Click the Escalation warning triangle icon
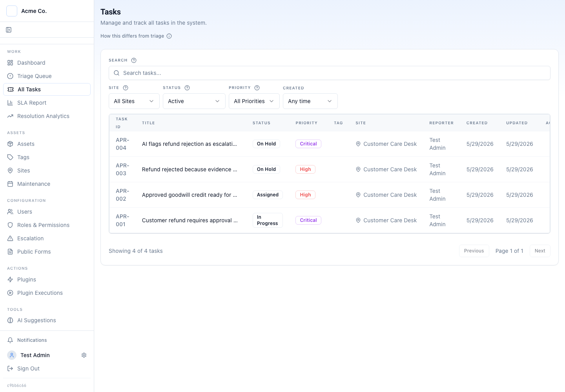 click(x=10, y=238)
